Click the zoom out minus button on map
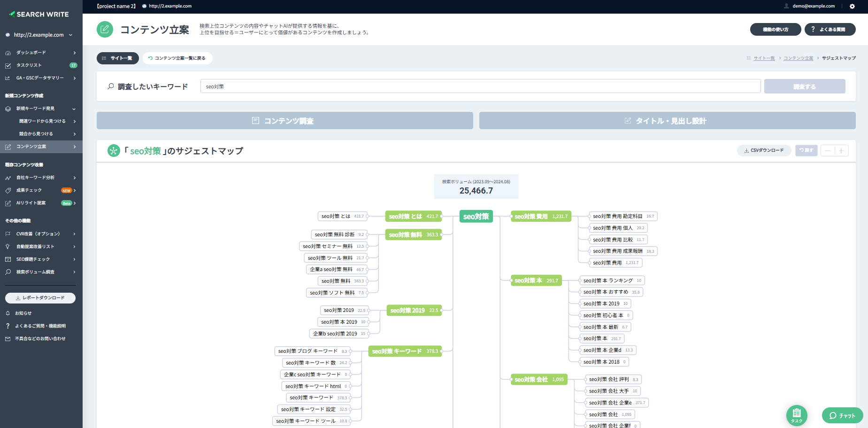 tap(828, 150)
